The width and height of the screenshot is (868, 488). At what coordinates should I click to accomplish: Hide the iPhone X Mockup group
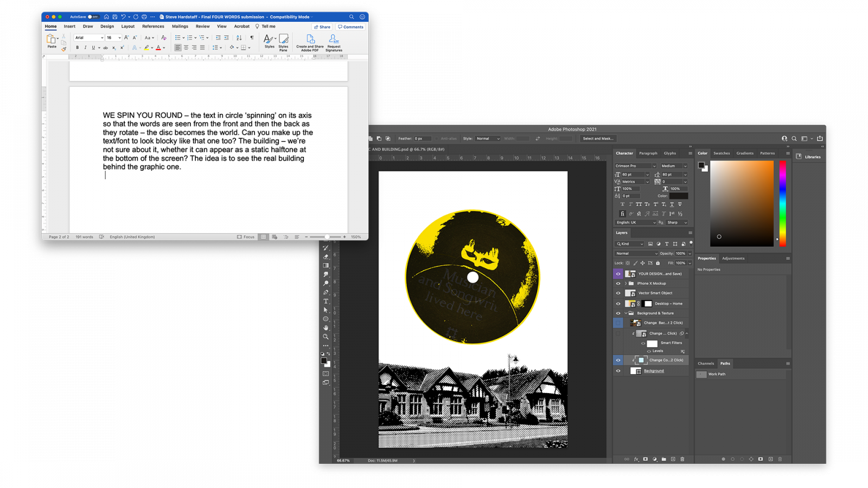618,283
